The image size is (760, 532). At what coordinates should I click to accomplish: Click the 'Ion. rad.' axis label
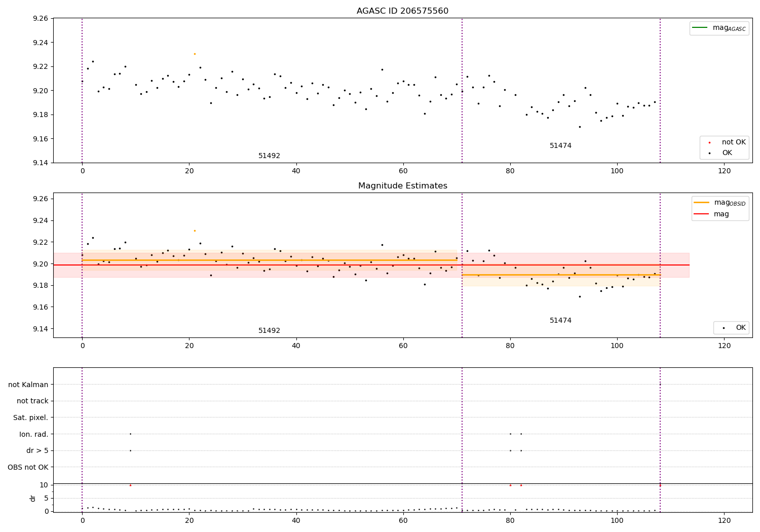click(34, 434)
